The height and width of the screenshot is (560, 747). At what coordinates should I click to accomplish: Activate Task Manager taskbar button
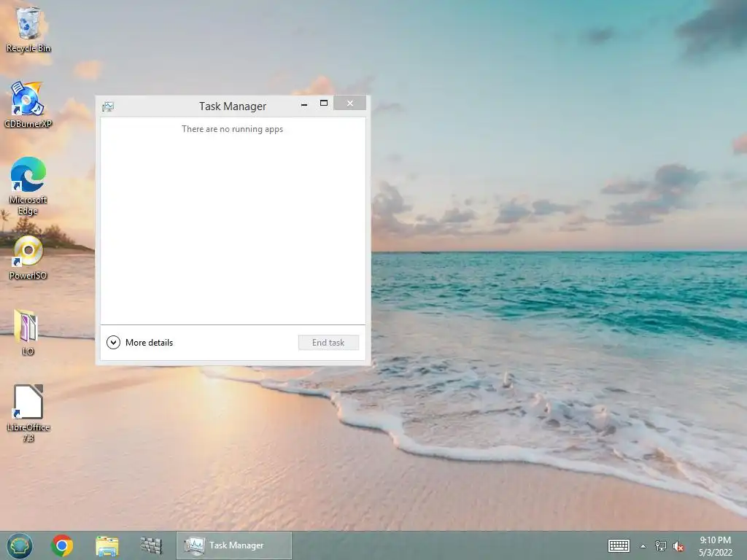pos(234,545)
